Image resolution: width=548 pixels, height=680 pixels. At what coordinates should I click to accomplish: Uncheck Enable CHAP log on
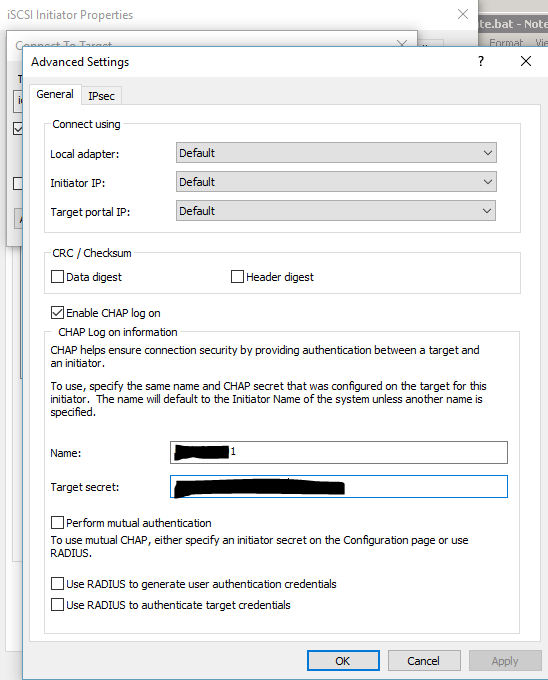tap(57, 313)
